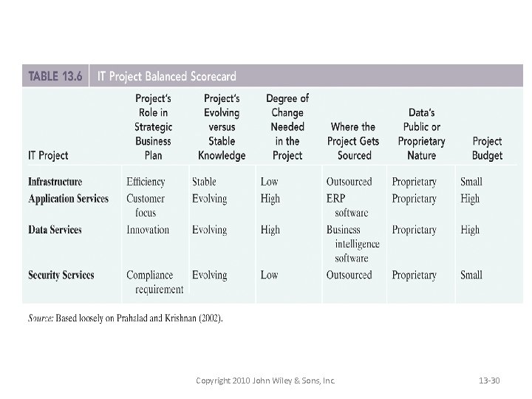Click the Application Services row label
Screen dimensions: 532x399
(x=68, y=199)
